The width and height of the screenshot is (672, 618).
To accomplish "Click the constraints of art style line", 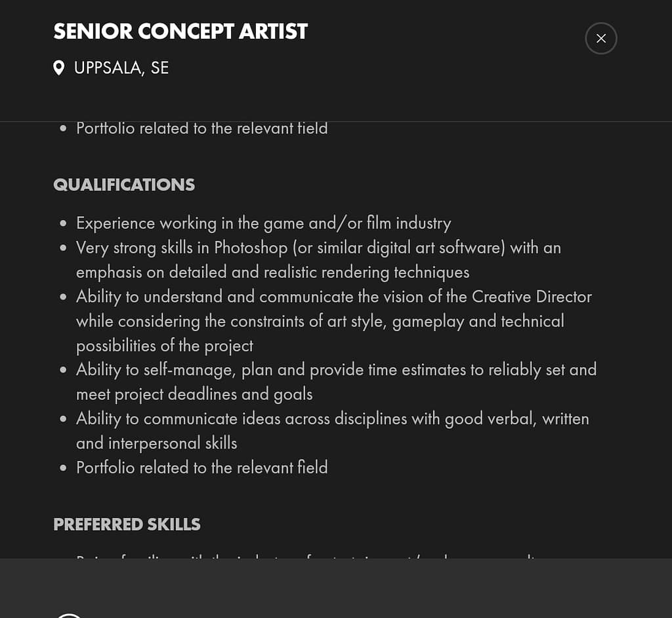I will coord(320,321).
